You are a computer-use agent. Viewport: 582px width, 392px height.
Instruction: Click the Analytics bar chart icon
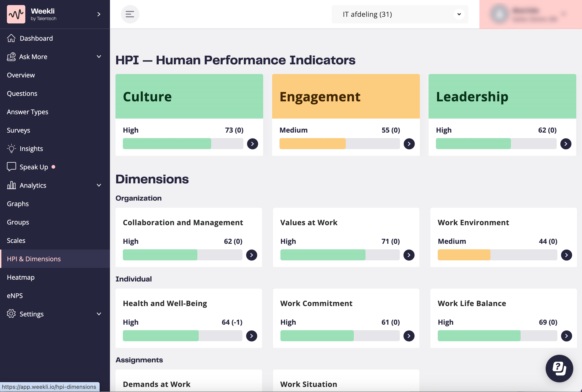11,185
